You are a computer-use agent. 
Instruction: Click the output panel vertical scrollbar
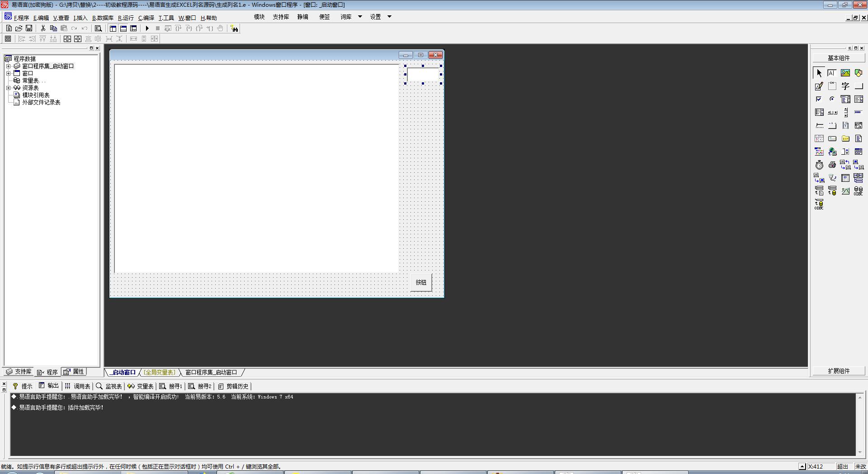click(860, 424)
